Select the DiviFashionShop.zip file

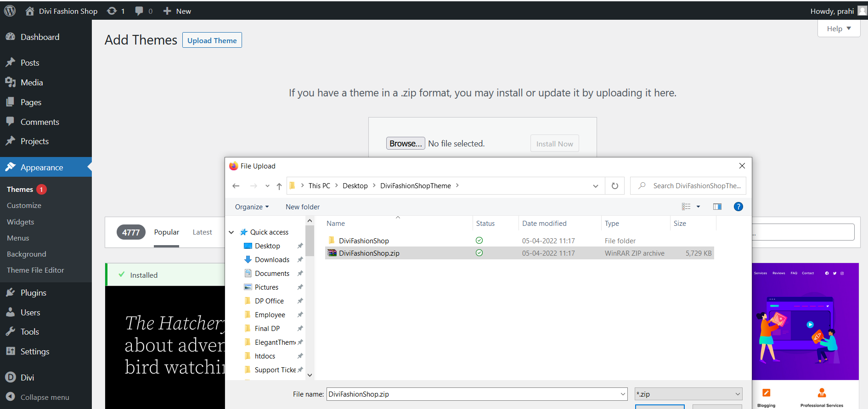pyautogui.click(x=519, y=253)
